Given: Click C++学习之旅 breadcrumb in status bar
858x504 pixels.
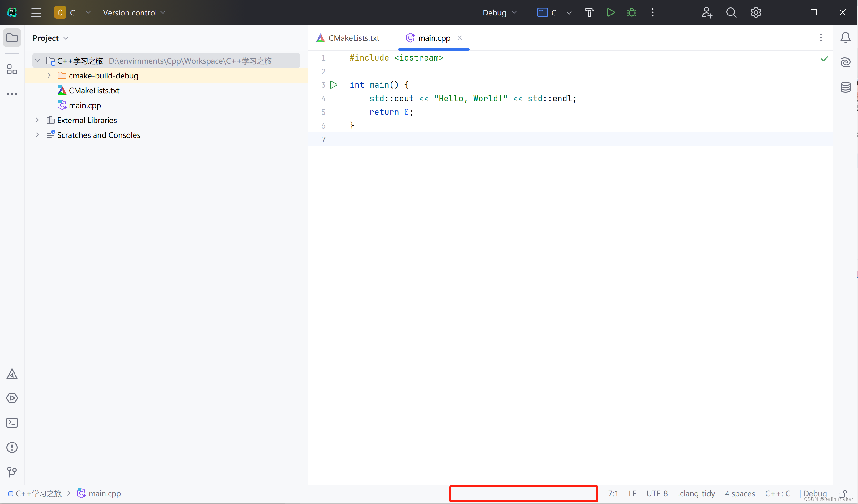Looking at the screenshot, I should 35,493.
